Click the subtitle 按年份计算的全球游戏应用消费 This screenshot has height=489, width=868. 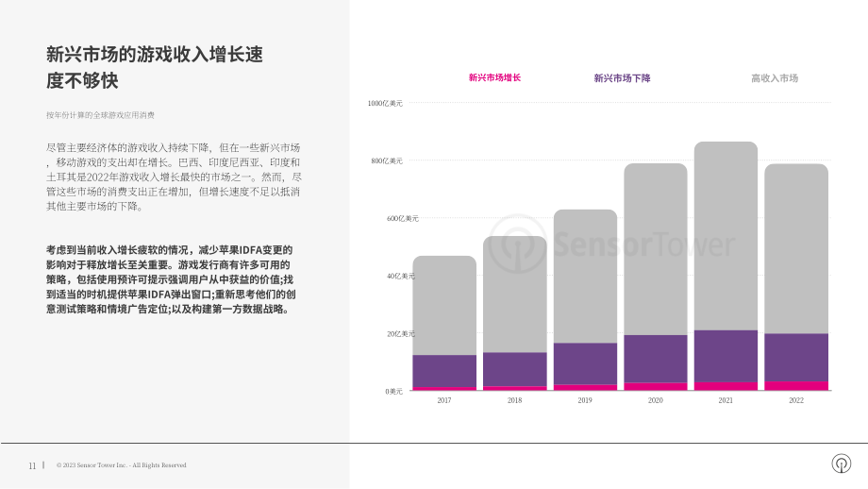pyautogui.click(x=100, y=115)
